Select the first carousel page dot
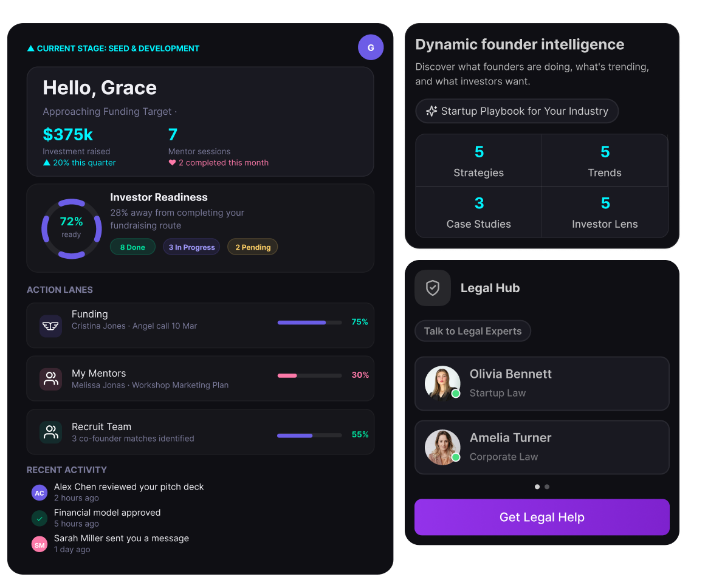 (x=537, y=487)
